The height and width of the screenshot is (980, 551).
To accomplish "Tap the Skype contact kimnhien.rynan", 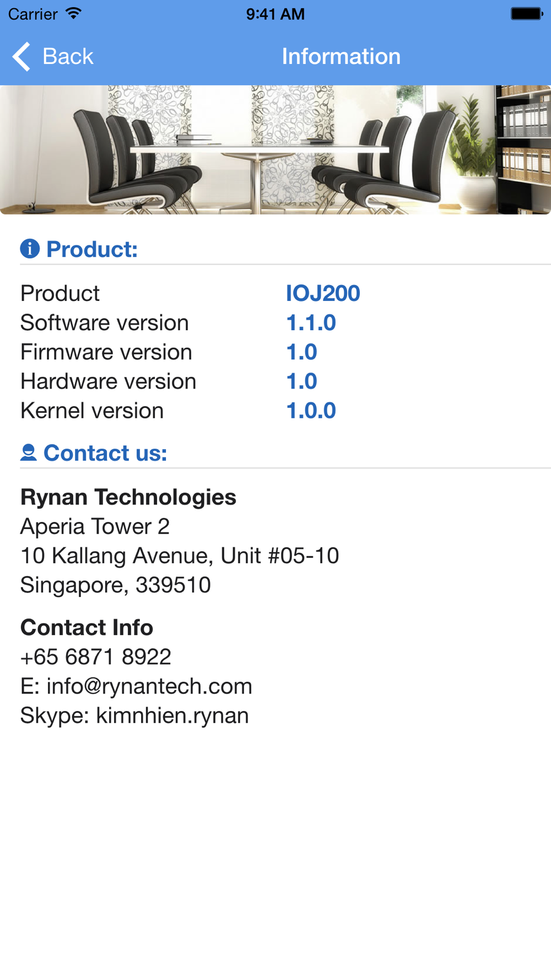I will [x=172, y=715].
